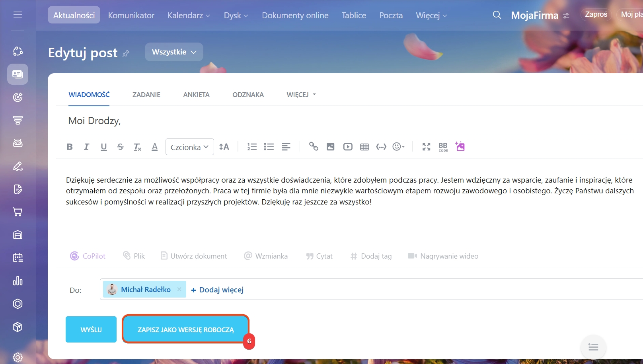Click the WYŚLIJ button

91,329
